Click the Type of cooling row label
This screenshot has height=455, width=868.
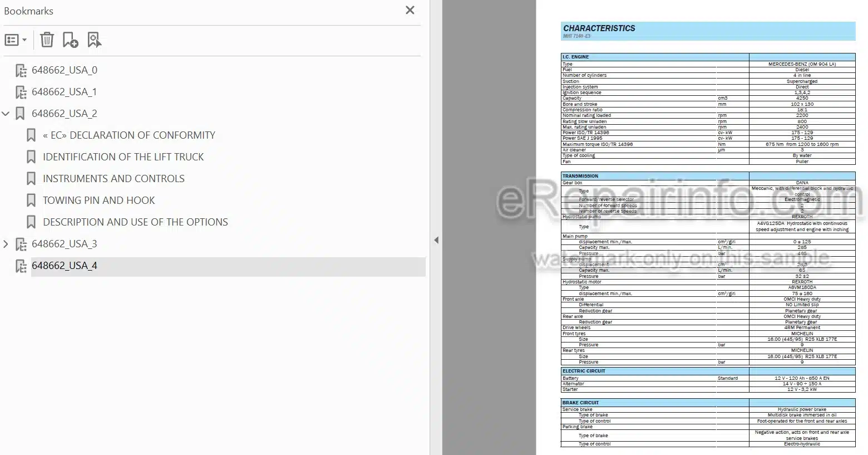pyautogui.click(x=579, y=155)
